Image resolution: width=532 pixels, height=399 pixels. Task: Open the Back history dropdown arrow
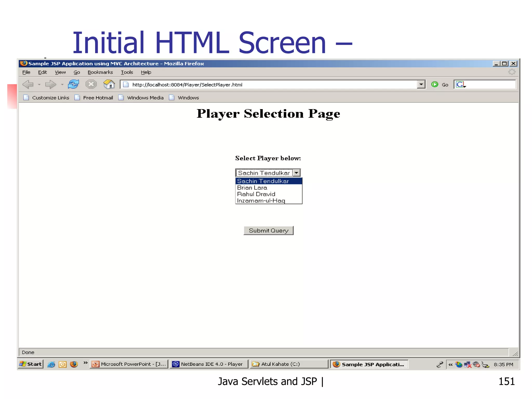(x=39, y=84)
